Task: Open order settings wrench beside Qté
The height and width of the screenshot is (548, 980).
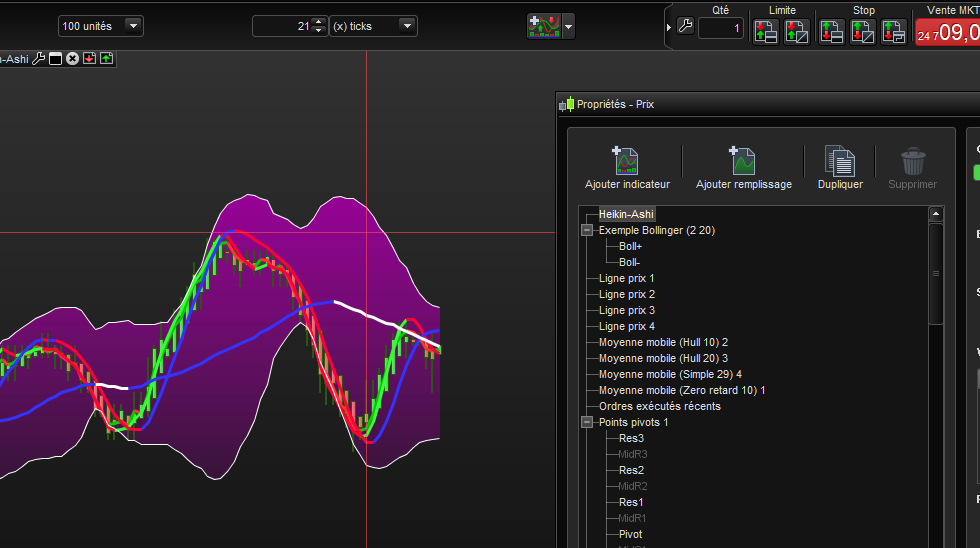Action: coord(685,27)
